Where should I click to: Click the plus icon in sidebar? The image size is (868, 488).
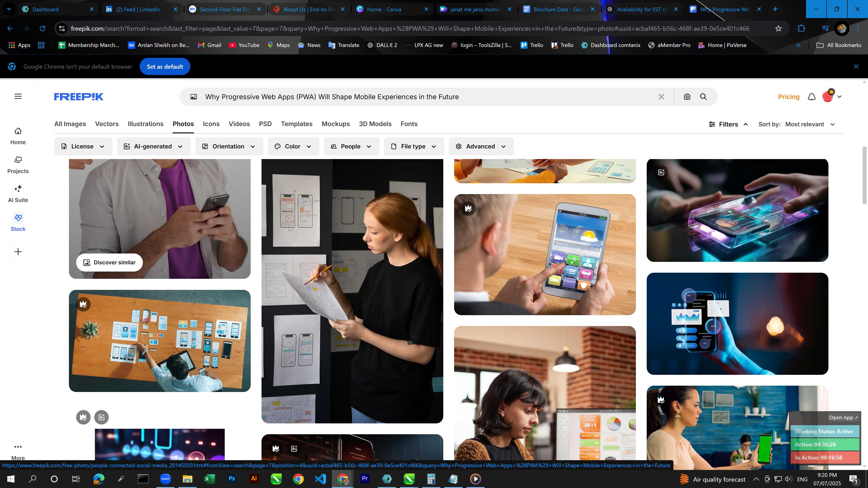[18, 252]
